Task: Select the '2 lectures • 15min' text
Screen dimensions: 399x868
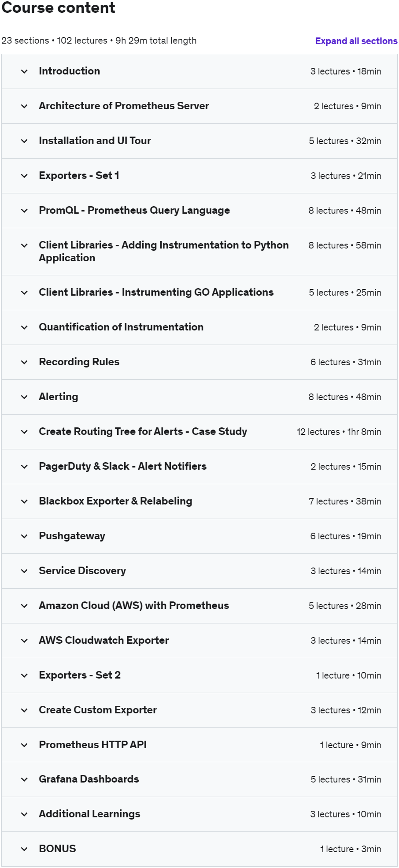Action: coord(346,467)
